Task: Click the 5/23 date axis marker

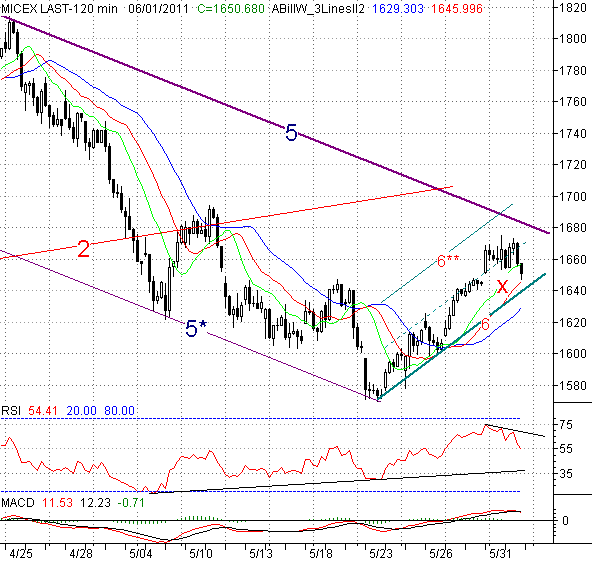Action: click(381, 554)
